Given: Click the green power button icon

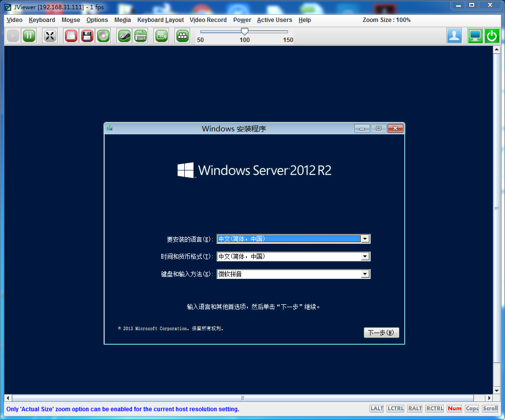Looking at the screenshot, I should (x=491, y=36).
